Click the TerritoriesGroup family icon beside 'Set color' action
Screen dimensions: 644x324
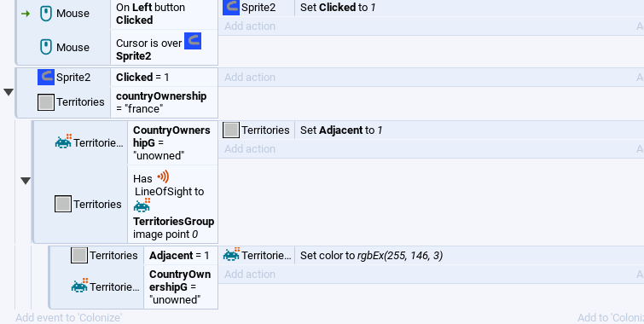coord(231,255)
